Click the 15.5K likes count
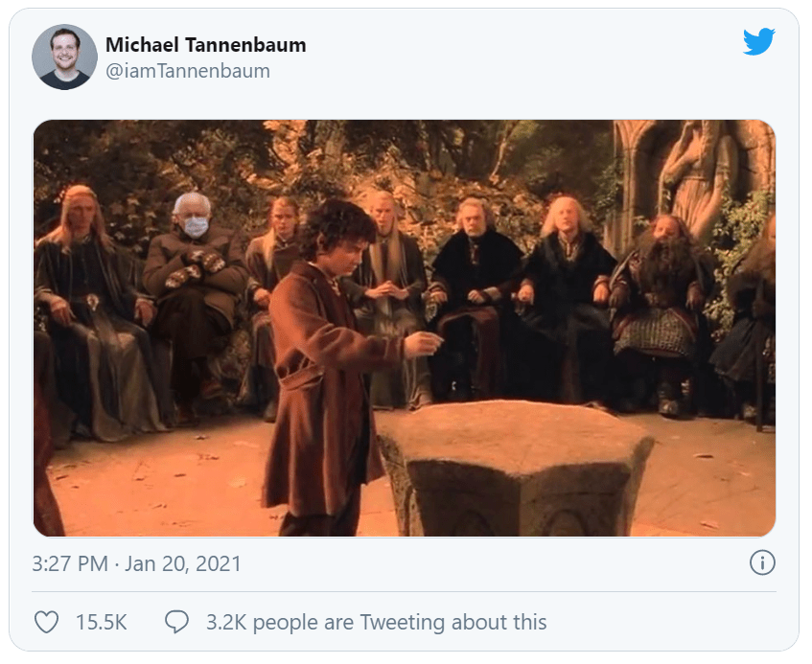 tap(102, 622)
